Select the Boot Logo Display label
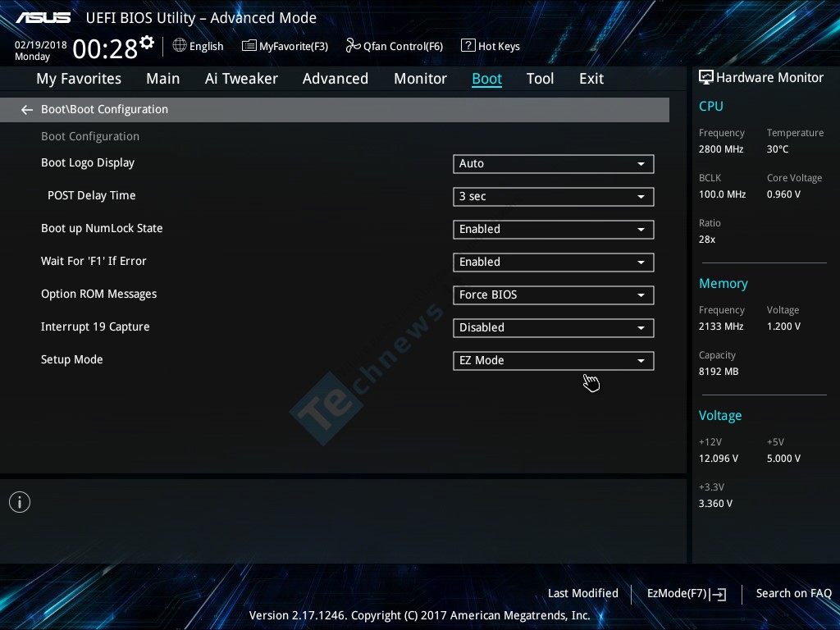The height and width of the screenshot is (630, 840). click(x=88, y=163)
